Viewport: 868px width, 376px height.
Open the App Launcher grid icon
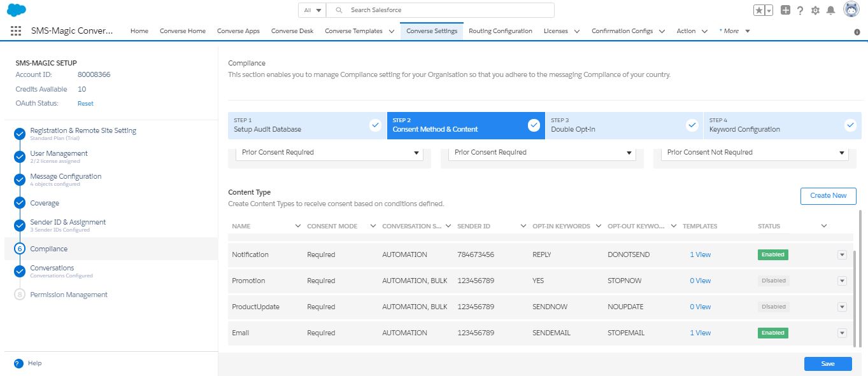[17, 31]
